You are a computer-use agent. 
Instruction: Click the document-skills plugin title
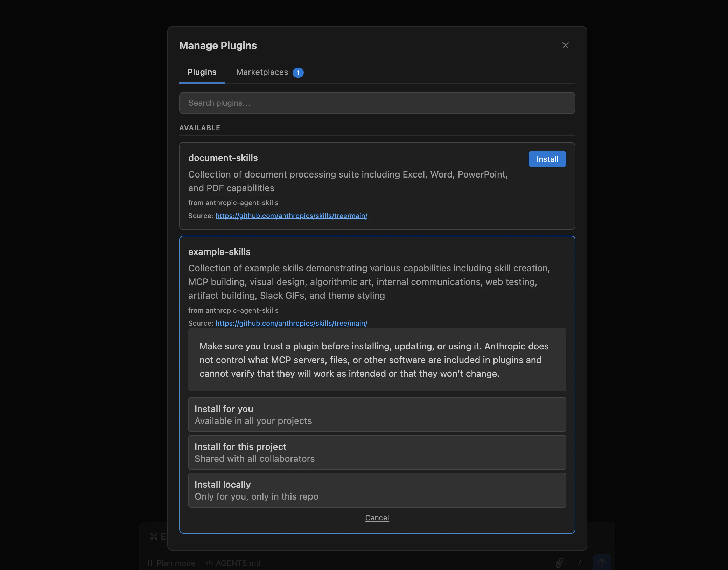pos(223,158)
